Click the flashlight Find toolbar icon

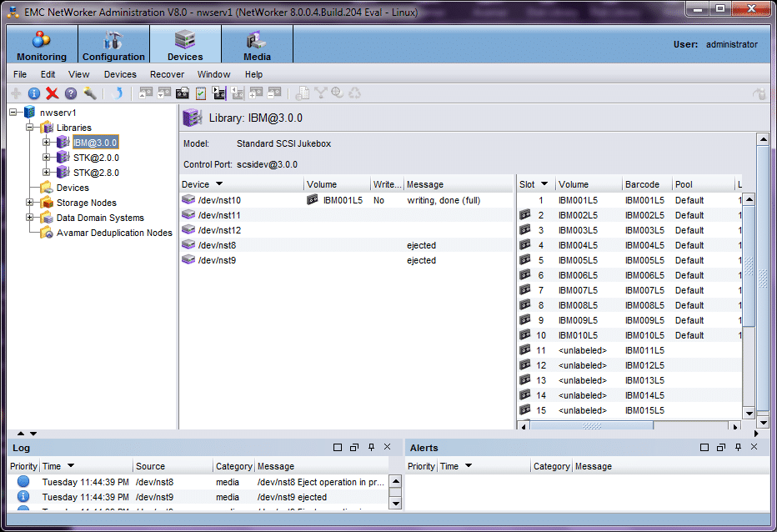pos(90,93)
